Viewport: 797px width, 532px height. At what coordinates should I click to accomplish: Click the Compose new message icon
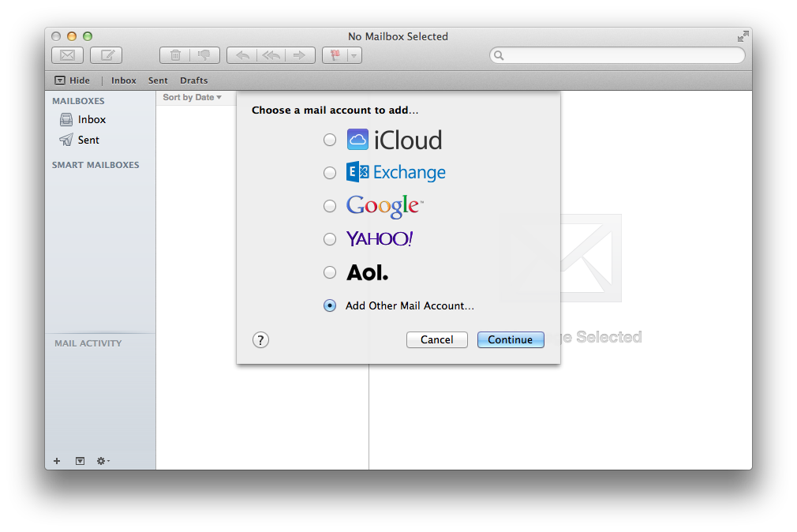pyautogui.click(x=107, y=55)
